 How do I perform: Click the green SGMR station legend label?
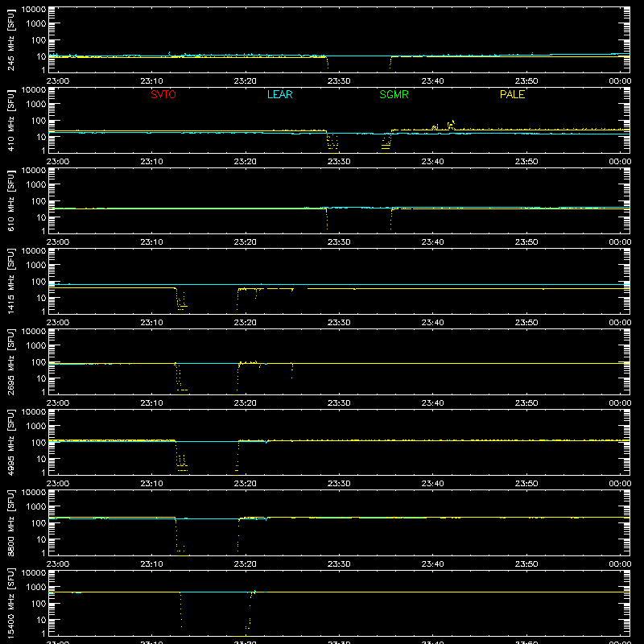[x=394, y=94]
